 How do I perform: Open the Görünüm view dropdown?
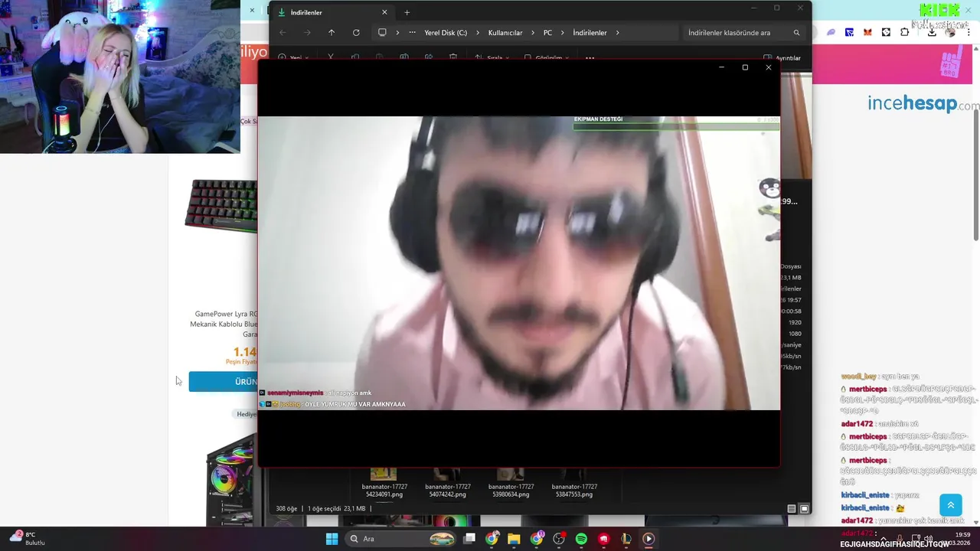pos(547,57)
